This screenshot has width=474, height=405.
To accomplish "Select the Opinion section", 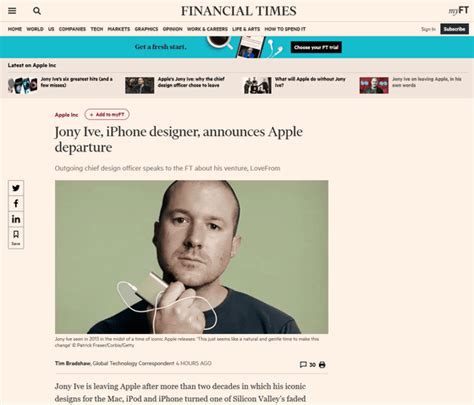I will pyautogui.click(x=172, y=29).
